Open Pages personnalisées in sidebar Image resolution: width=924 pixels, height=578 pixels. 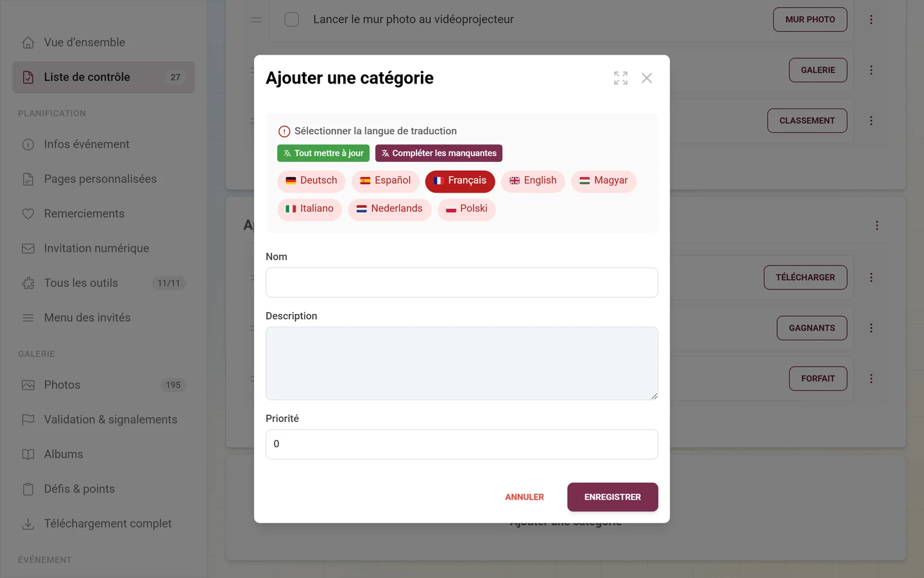click(x=103, y=179)
